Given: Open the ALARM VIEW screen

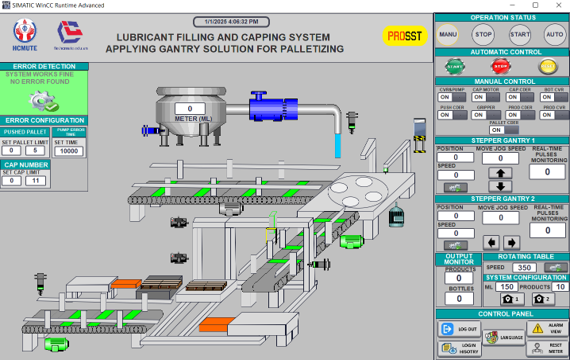Looking at the screenshot, I should [x=547, y=328].
